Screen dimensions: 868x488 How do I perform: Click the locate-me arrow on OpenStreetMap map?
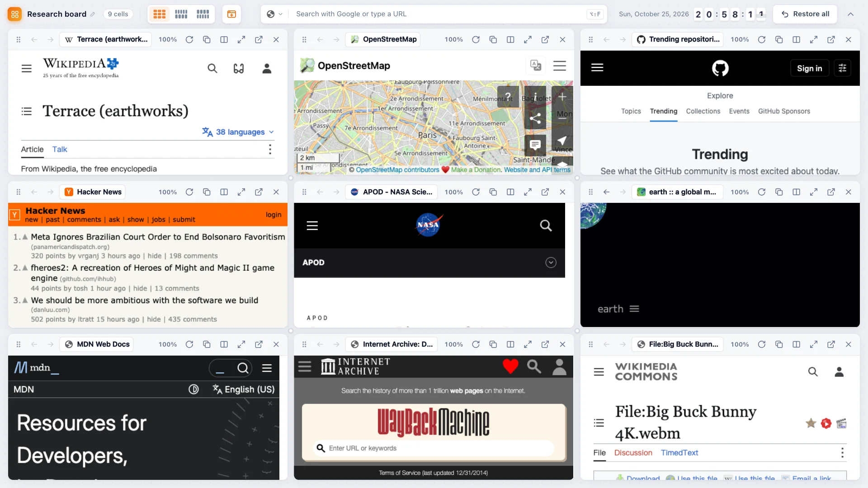(x=562, y=141)
